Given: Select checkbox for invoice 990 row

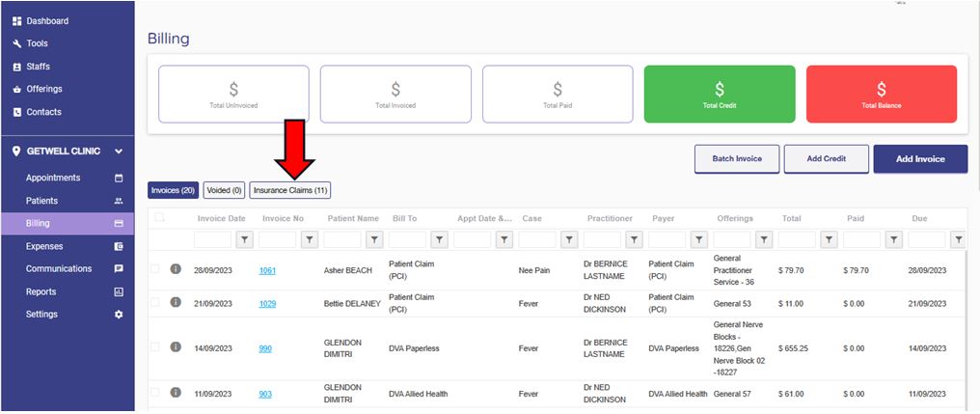Looking at the screenshot, I should [x=155, y=347].
